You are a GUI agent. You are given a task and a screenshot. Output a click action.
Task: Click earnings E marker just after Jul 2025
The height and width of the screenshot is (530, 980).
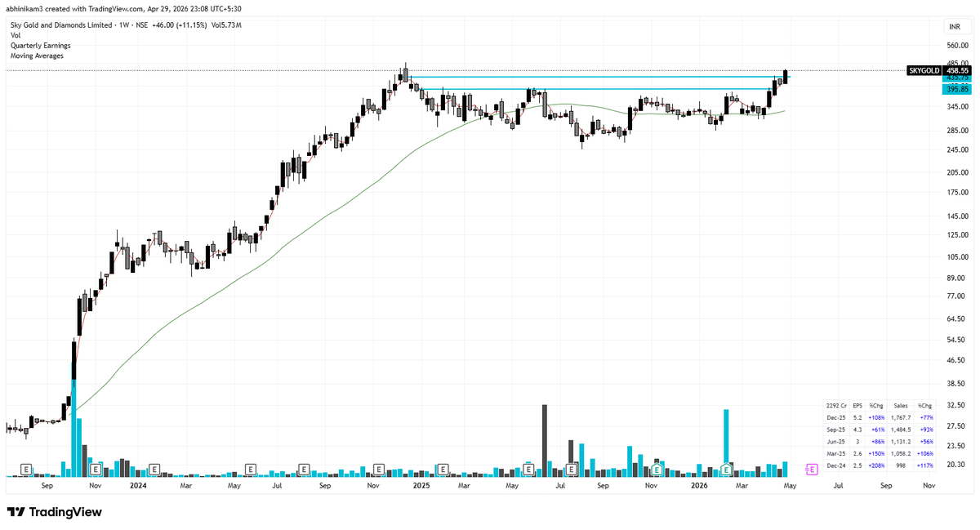tap(571, 470)
